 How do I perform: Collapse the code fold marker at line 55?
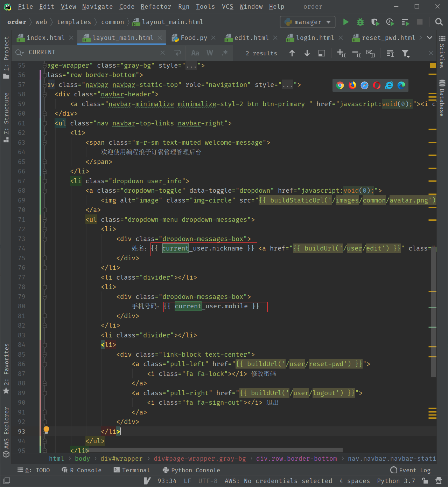point(45,66)
